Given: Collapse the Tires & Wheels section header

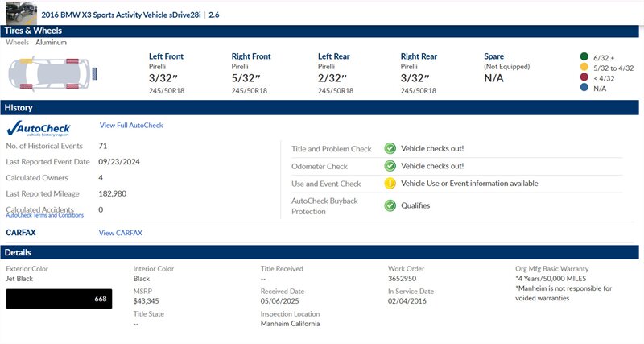Looking at the screenshot, I should [322, 31].
